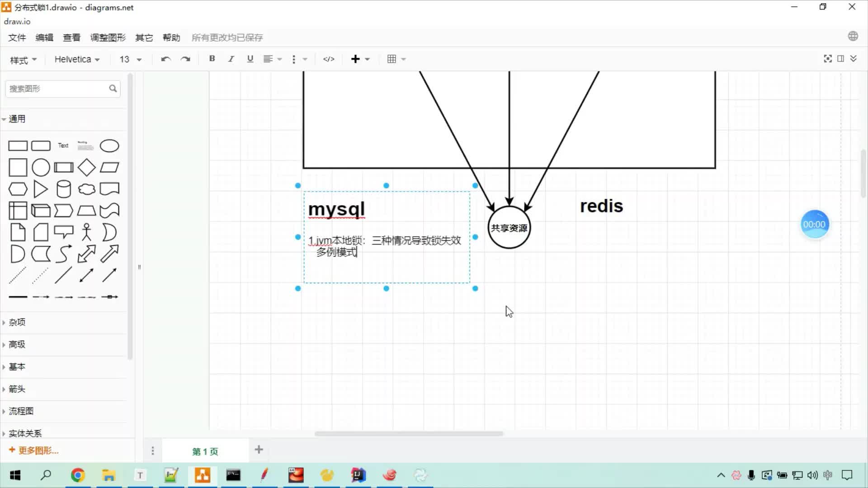Open the 样式 style dropdown

(23, 60)
